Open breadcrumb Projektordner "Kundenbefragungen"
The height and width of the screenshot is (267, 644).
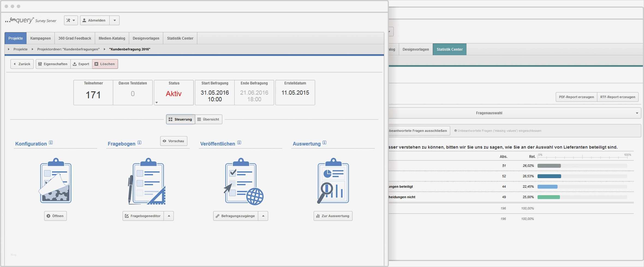tap(68, 49)
